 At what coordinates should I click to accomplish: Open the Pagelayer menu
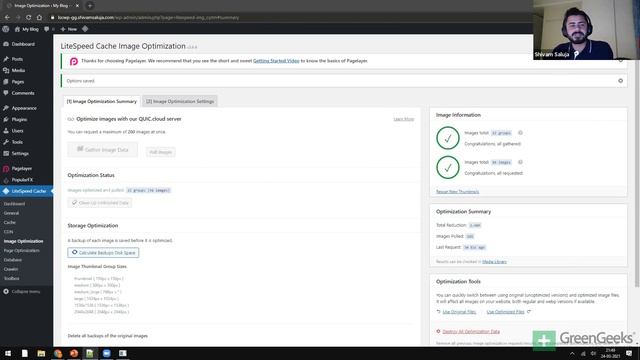point(22,169)
